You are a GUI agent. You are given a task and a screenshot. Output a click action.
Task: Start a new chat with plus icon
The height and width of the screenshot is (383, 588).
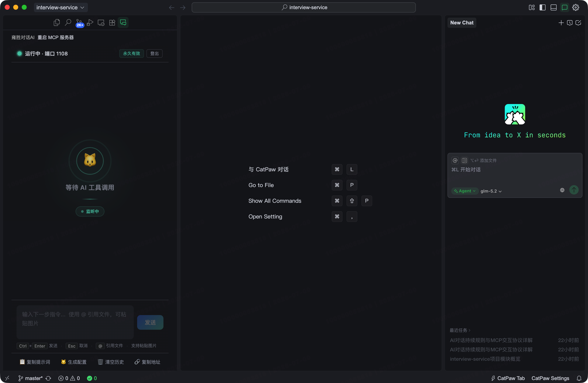[561, 23]
